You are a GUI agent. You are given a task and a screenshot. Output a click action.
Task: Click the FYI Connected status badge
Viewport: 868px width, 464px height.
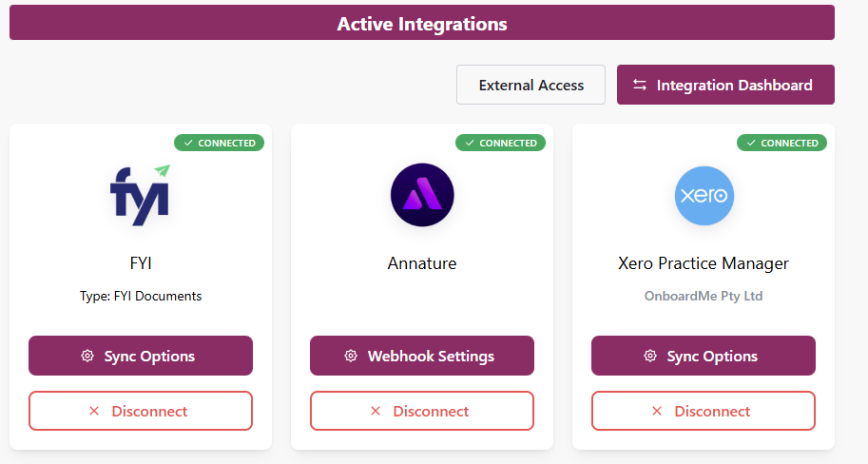[220, 143]
